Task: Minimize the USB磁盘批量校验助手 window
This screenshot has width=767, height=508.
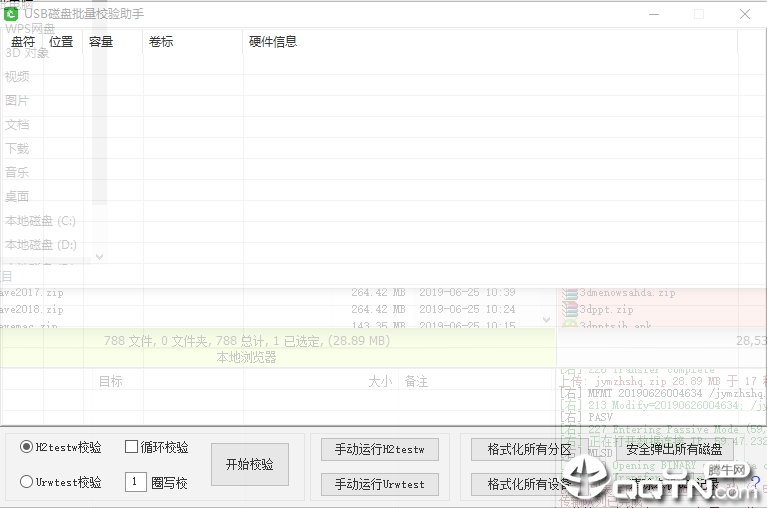Action: click(x=654, y=14)
